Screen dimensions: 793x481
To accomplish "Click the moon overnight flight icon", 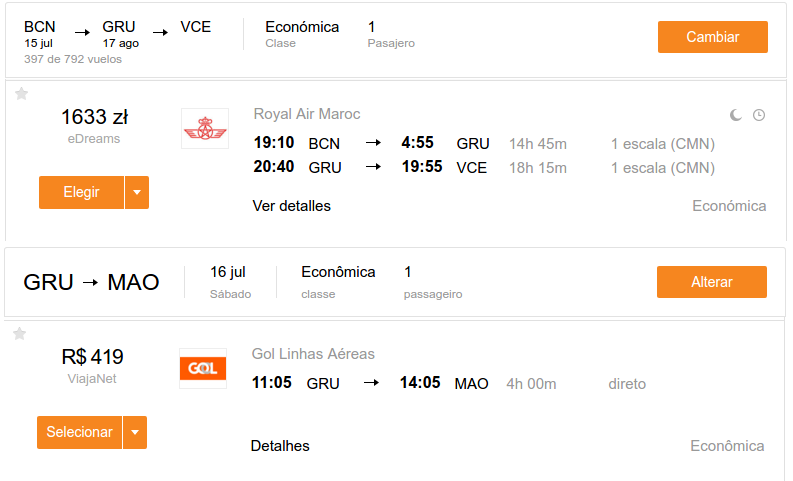I will (736, 115).
